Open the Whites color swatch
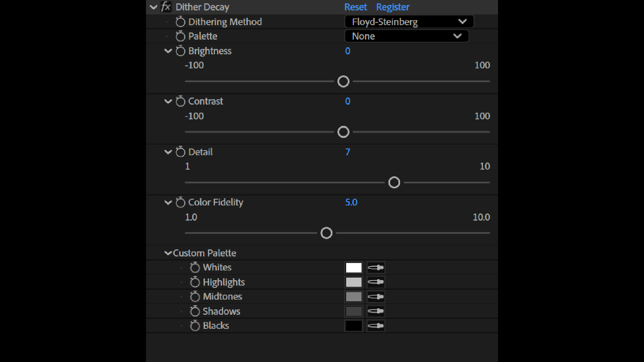The height and width of the screenshot is (362, 644). 354,267
